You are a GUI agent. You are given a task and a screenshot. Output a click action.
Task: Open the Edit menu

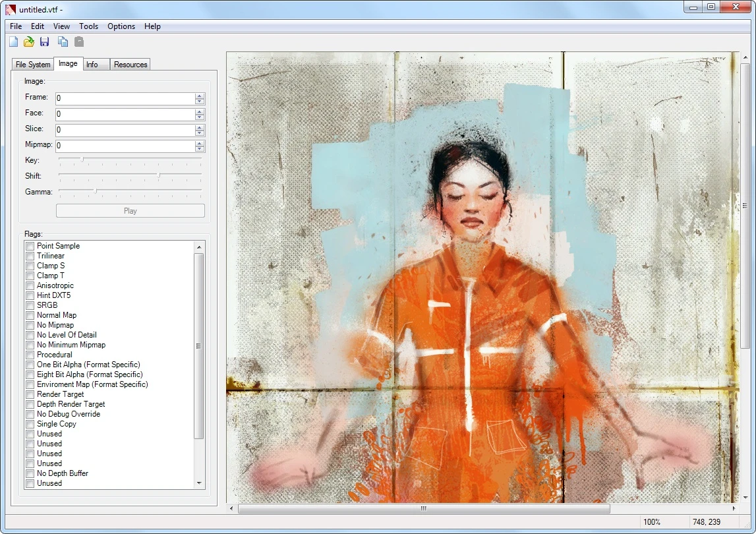pyautogui.click(x=37, y=26)
